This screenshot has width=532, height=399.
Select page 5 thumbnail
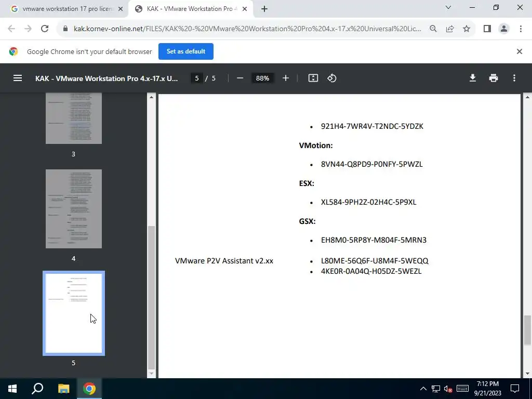click(x=74, y=313)
